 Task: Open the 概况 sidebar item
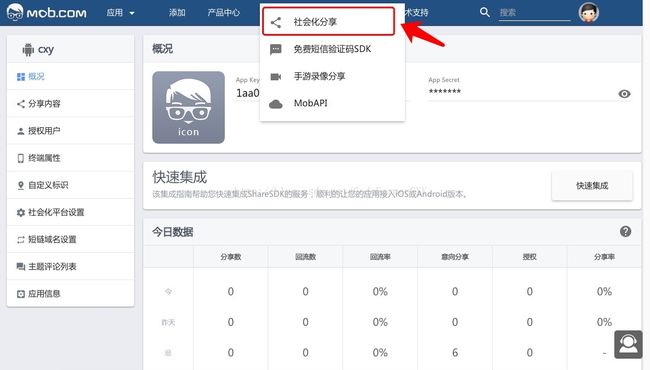70,76
